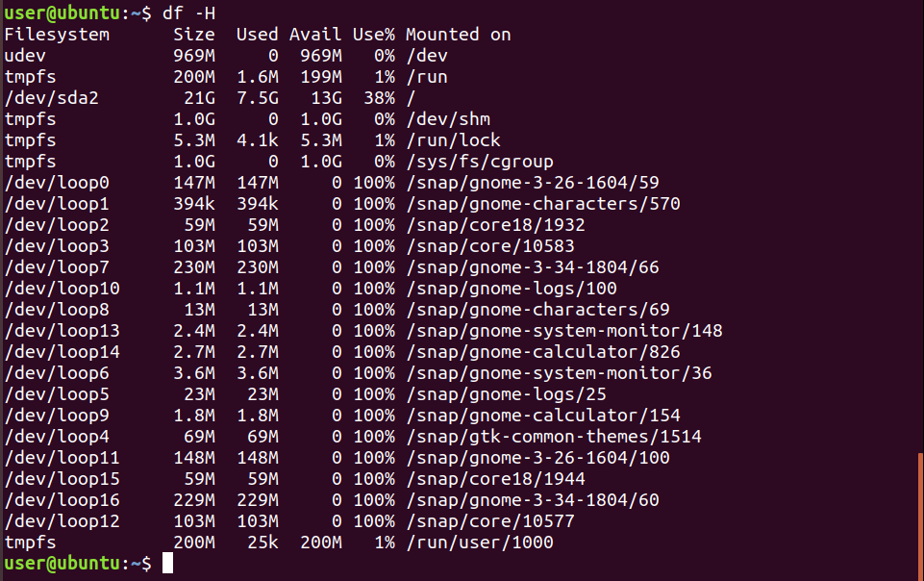Click the 'Filesystem' column header
Viewport: 924px width, 581px height.
pos(57,35)
